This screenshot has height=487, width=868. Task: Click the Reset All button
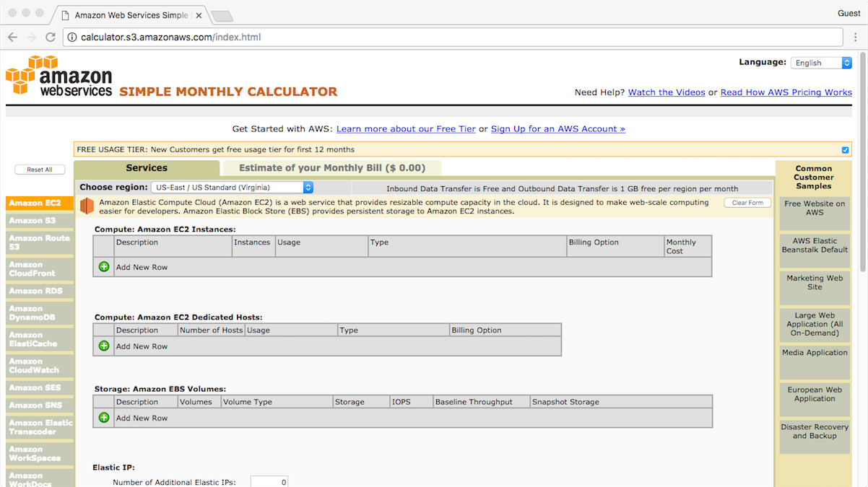click(x=40, y=170)
